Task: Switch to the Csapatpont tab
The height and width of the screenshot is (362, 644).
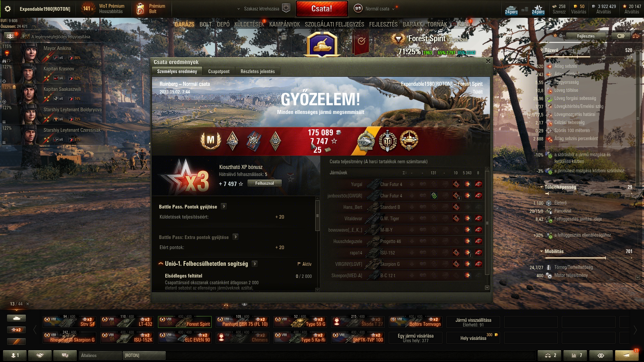Action: pyautogui.click(x=219, y=71)
